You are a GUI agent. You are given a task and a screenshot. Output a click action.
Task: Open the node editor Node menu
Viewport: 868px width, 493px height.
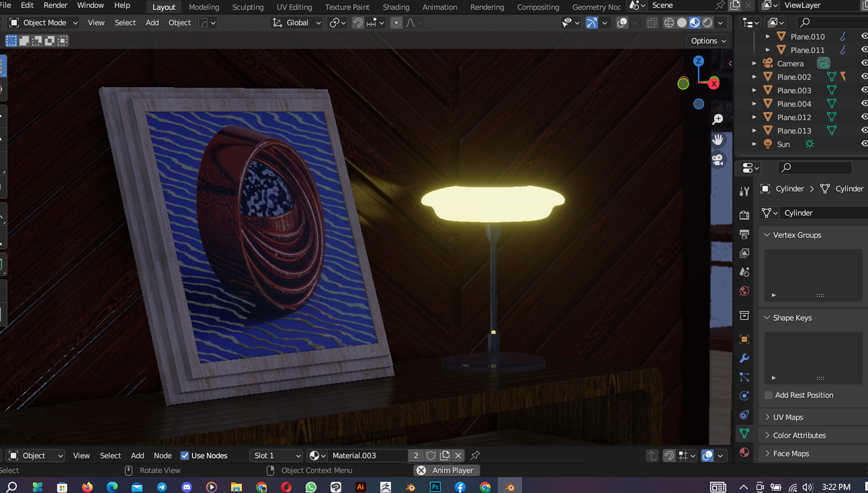[x=163, y=456]
